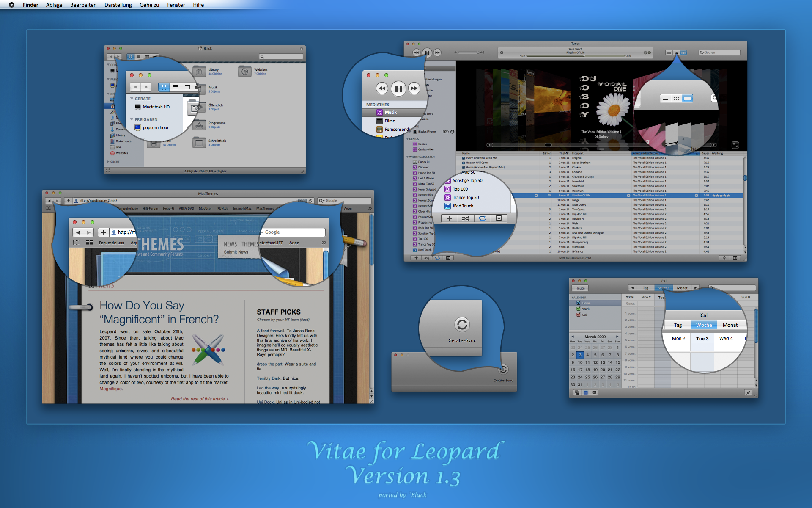Toggle the small repeat button at iTunes window bottom
The width and height of the screenshot is (812, 508).
point(437,258)
